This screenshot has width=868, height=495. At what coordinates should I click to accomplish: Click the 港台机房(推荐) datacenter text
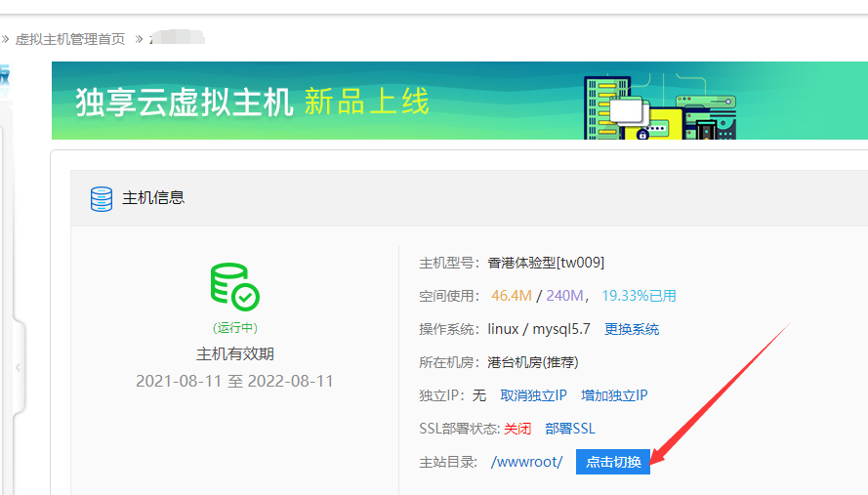coord(532,362)
